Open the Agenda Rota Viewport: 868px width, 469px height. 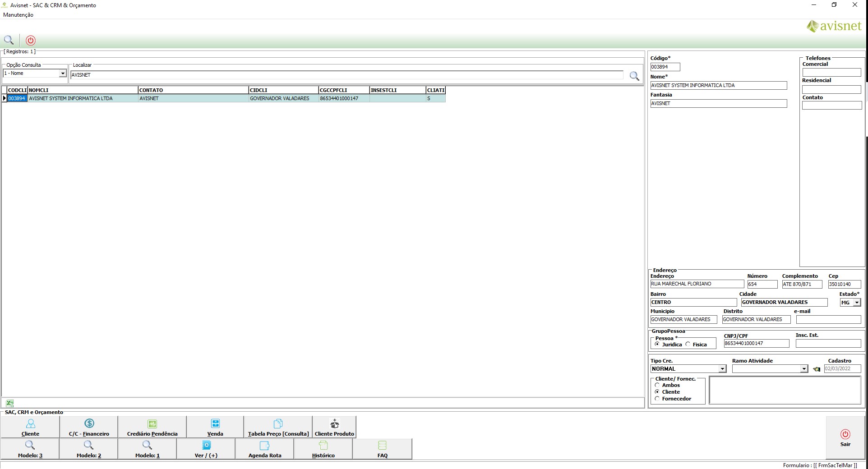[x=264, y=449]
